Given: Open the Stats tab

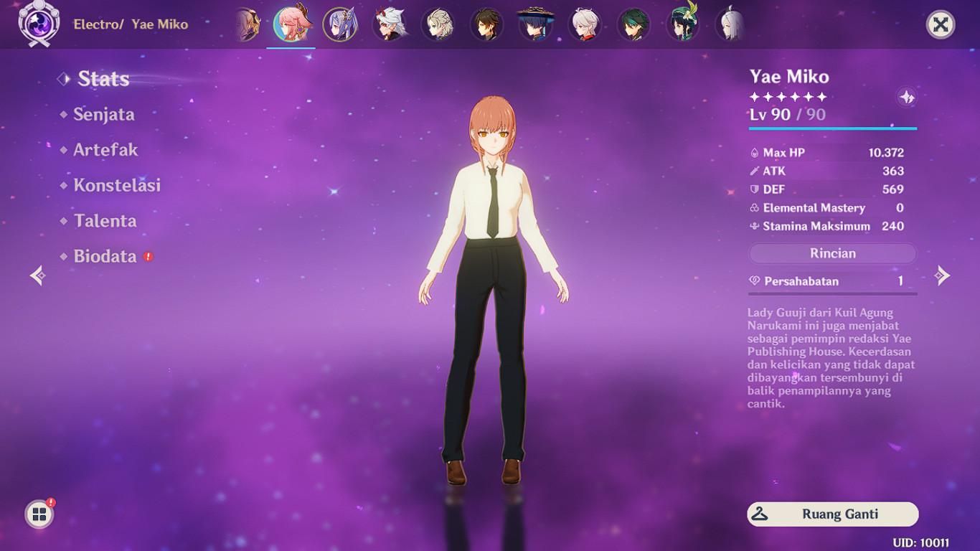Looking at the screenshot, I should [x=103, y=79].
